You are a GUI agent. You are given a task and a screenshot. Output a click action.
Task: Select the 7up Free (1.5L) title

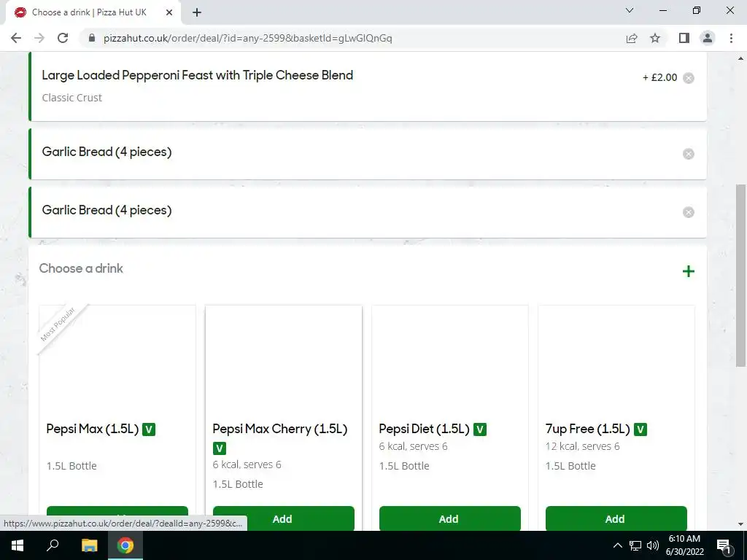pos(587,429)
